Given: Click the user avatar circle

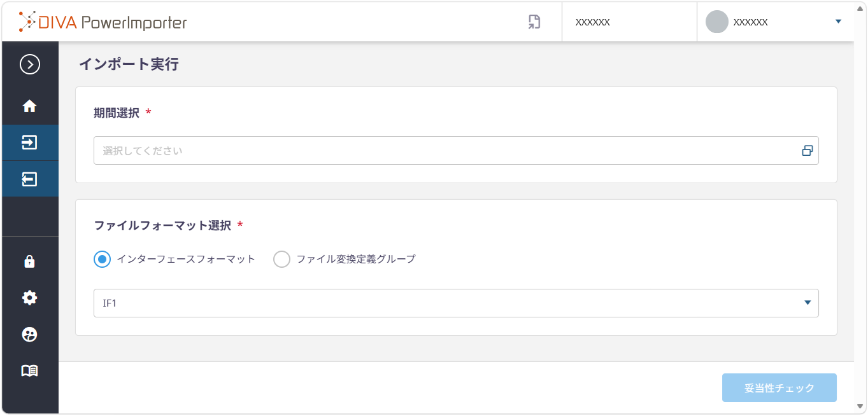Looking at the screenshot, I should click(717, 22).
